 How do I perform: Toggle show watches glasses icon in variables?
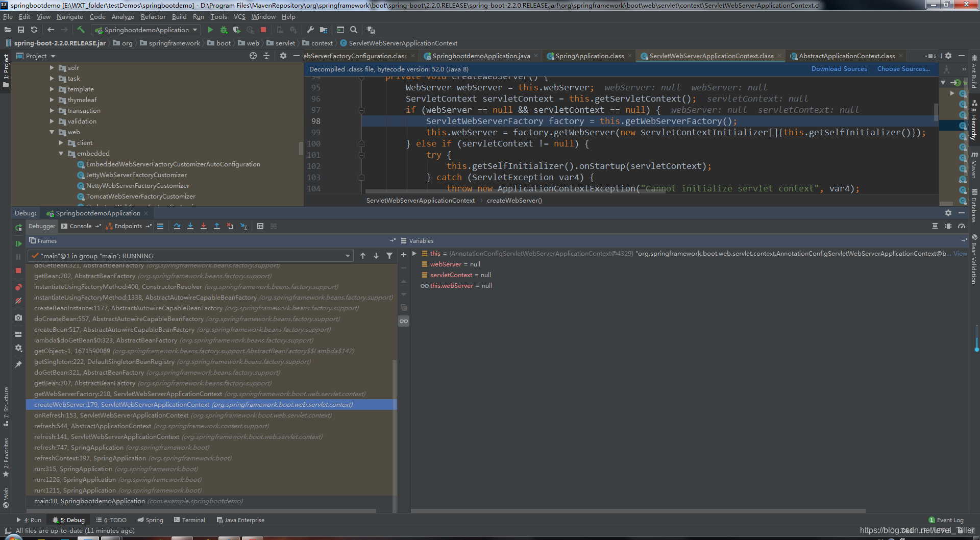(x=404, y=321)
